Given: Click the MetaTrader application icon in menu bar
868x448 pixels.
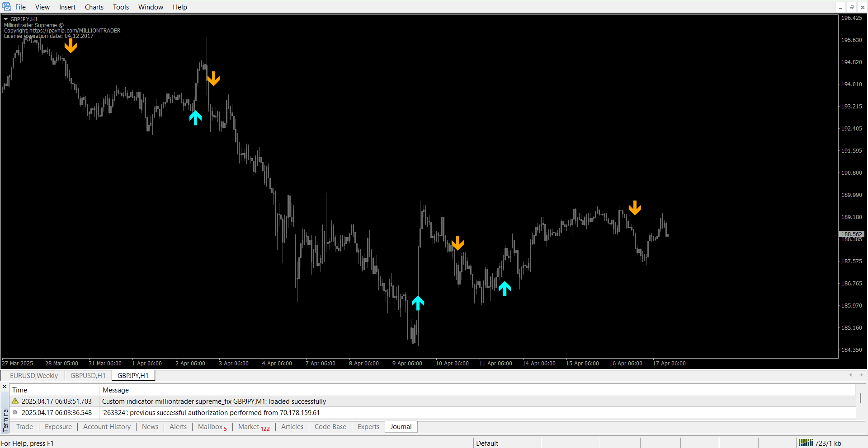Looking at the screenshot, I should click(x=7, y=7).
